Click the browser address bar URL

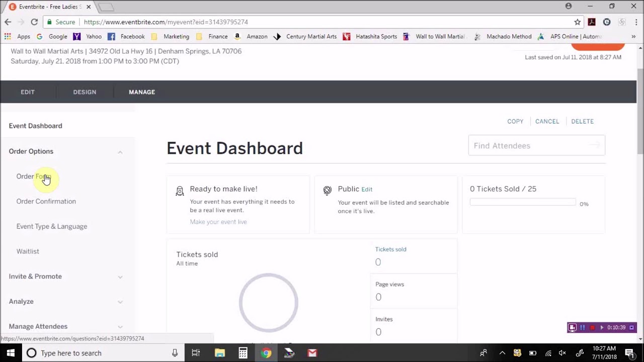pos(166,22)
